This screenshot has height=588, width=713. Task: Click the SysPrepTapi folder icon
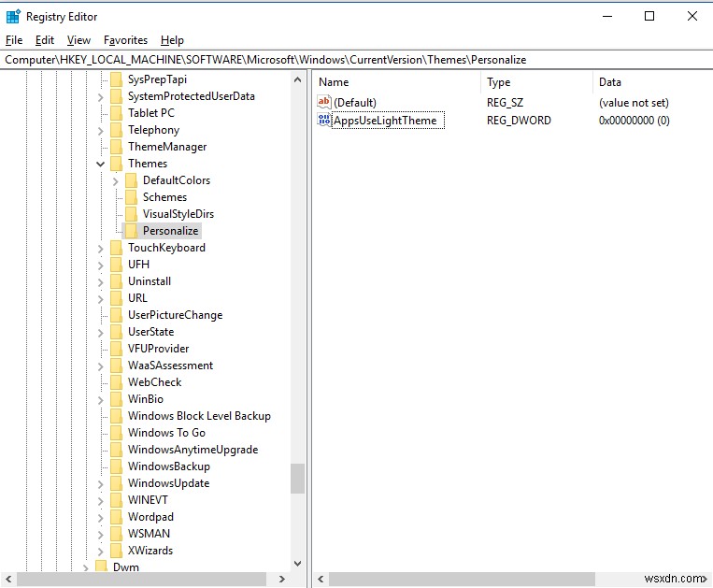(116, 79)
